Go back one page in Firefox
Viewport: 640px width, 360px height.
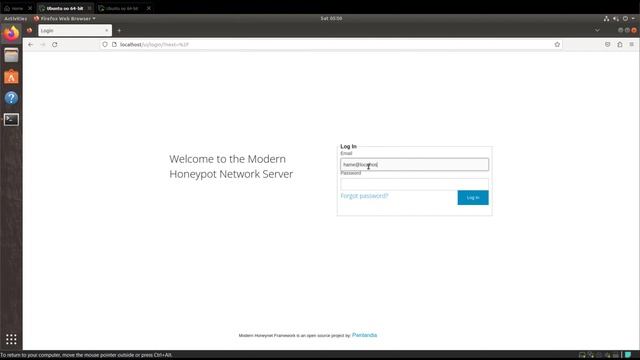(31, 44)
